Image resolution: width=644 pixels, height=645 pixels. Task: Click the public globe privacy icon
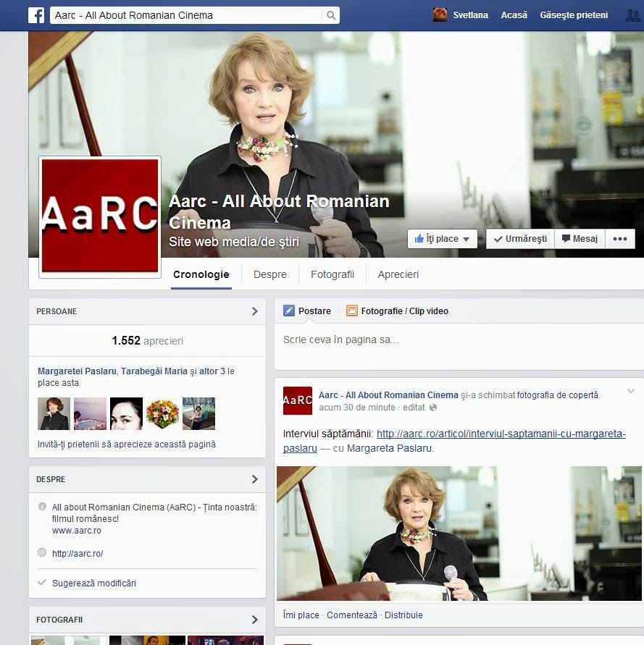click(433, 408)
